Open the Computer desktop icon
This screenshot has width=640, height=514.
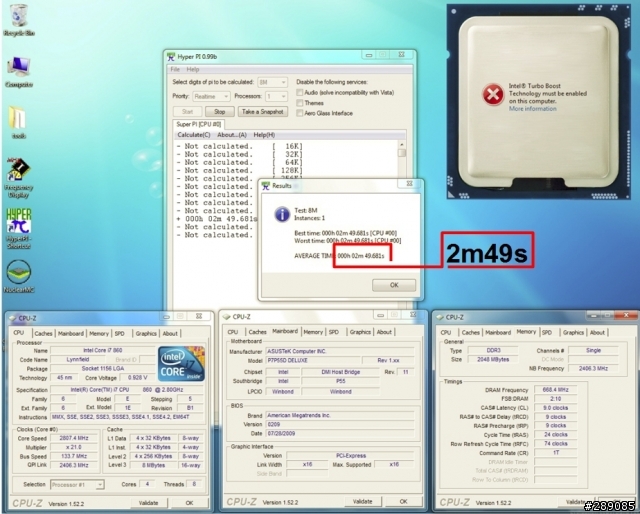[x=18, y=71]
